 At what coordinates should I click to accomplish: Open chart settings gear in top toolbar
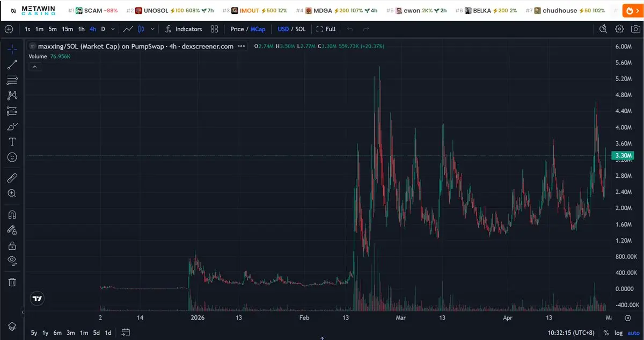619,29
